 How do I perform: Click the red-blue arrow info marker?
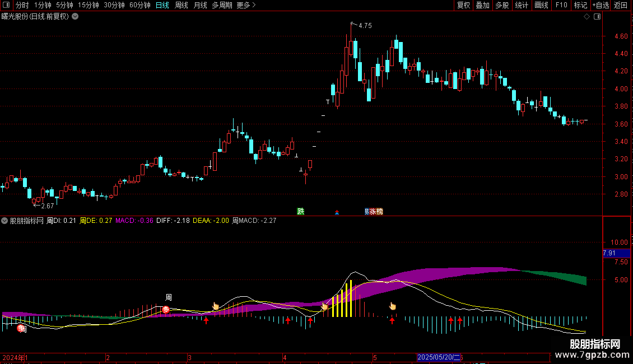pos(337,212)
